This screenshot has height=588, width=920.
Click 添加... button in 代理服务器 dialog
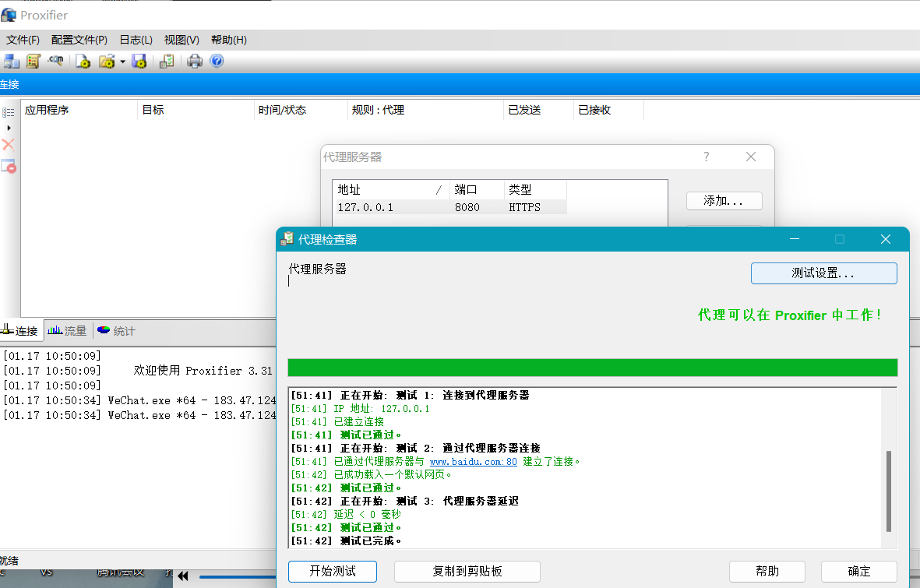(724, 201)
